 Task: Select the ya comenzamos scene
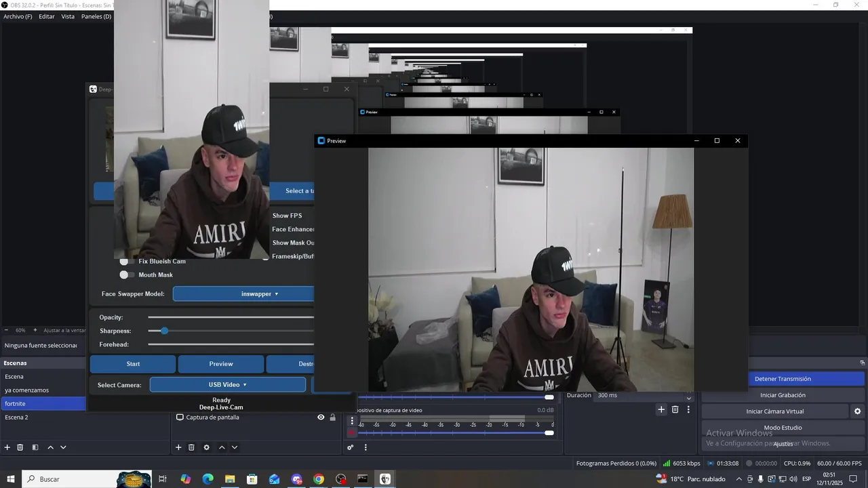coord(43,390)
